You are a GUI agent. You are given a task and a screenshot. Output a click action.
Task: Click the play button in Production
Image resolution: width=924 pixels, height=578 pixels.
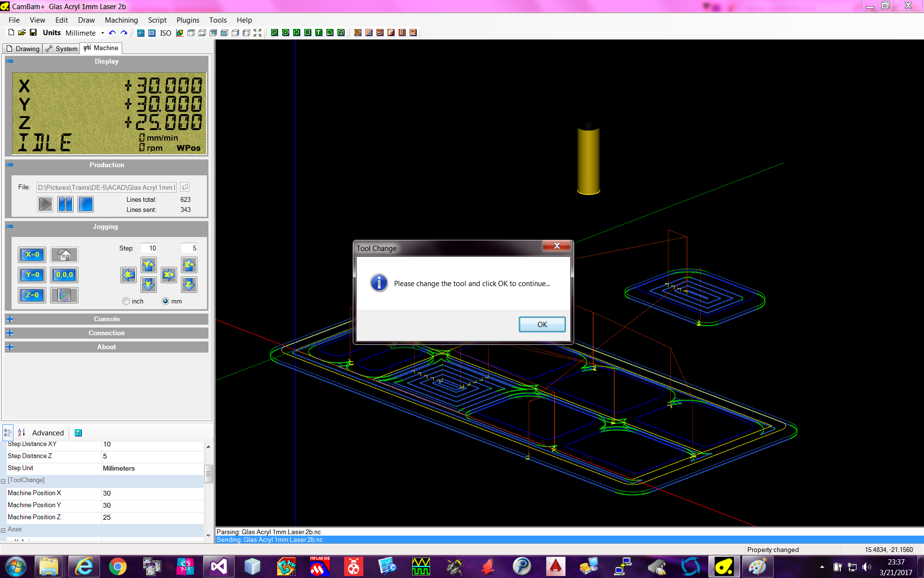point(45,204)
